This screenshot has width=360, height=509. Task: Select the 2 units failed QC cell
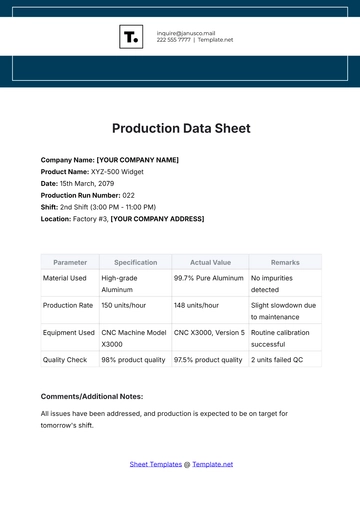pos(285,359)
